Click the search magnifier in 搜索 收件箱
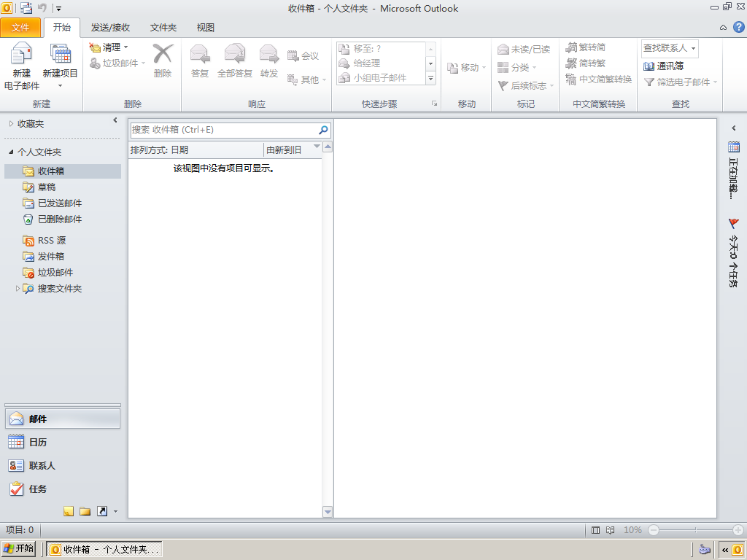This screenshot has height=560, width=747. [x=323, y=130]
